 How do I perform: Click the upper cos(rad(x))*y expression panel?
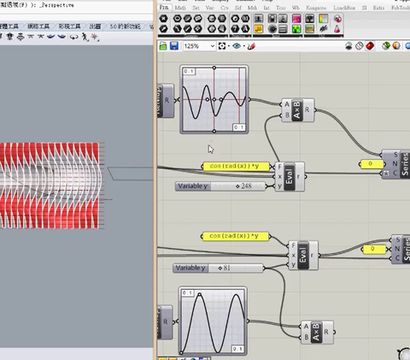click(236, 166)
